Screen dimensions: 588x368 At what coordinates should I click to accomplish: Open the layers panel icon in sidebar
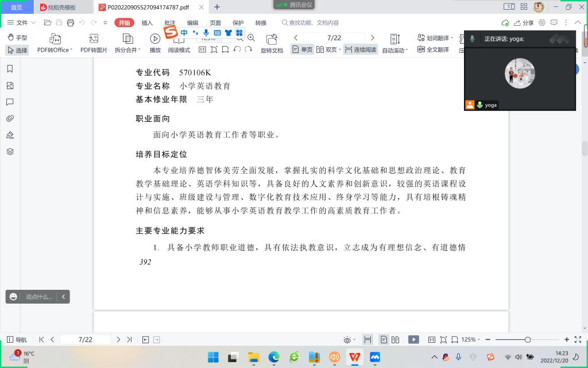pyautogui.click(x=10, y=152)
